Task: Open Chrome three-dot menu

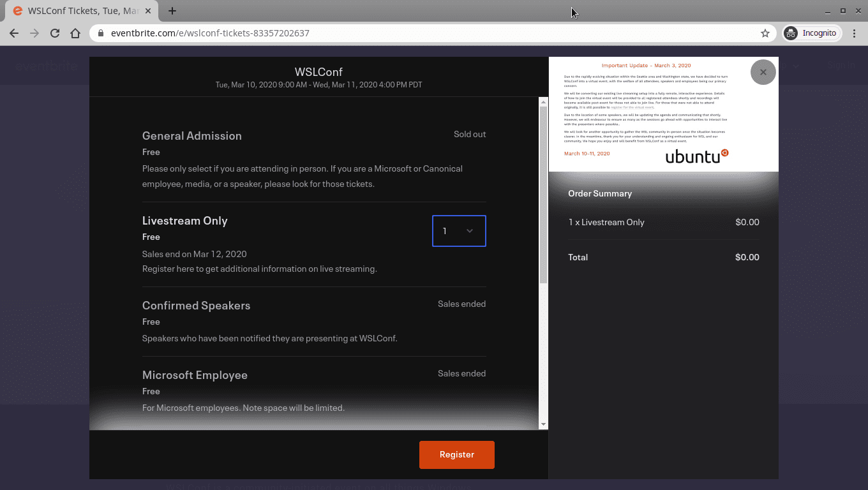Action: click(x=855, y=33)
